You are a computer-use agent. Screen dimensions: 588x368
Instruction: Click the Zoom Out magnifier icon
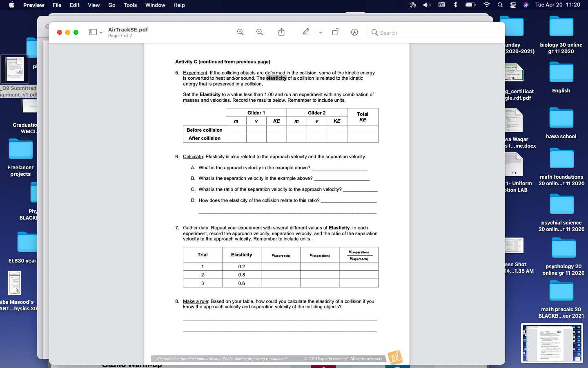(x=241, y=32)
